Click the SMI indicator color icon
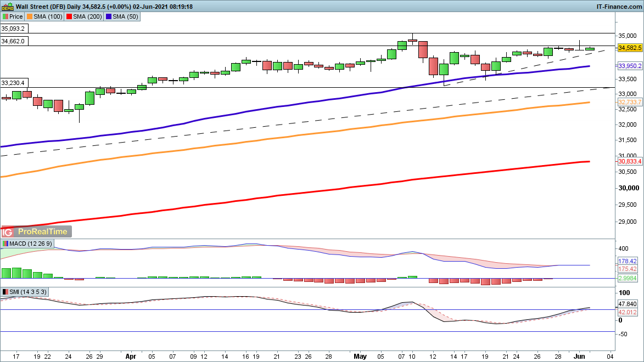644x362 pixels. (x=5, y=292)
